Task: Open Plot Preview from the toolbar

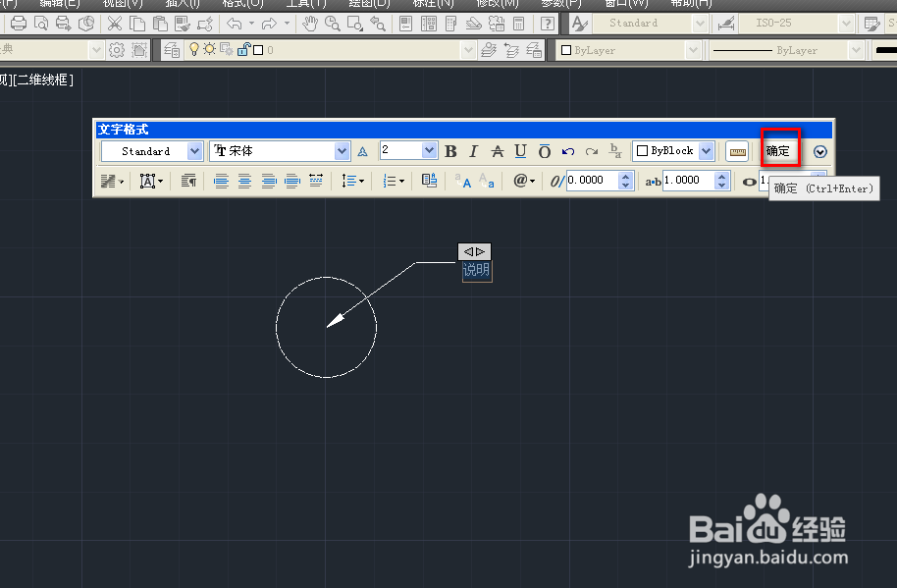Action: pyautogui.click(x=40, y=24)
